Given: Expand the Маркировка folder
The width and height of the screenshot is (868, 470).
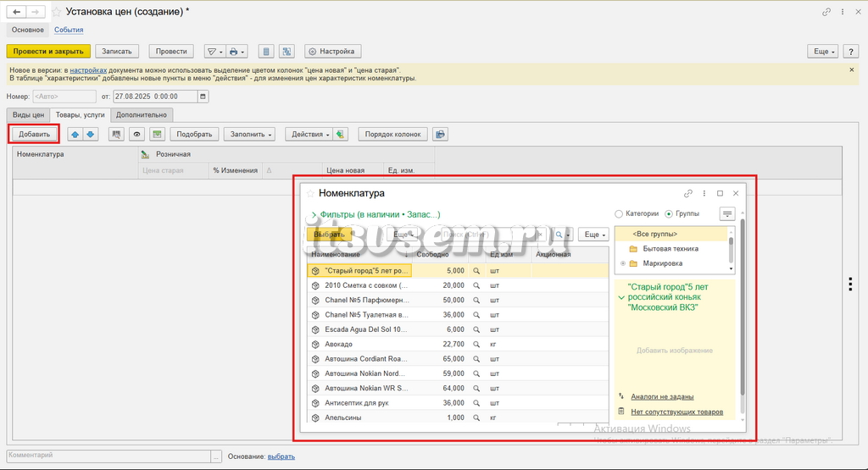Looking at the screenshot, I should pyautogui.click(x=623, y=263).
